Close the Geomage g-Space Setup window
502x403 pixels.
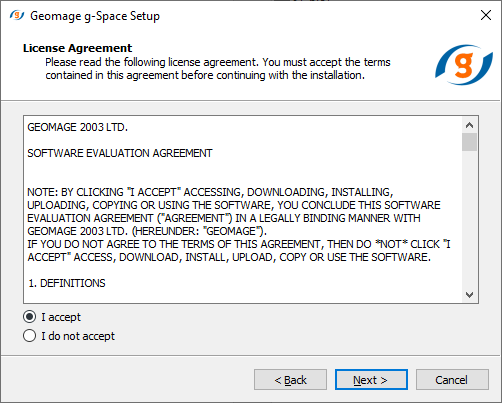click(486, 15)
